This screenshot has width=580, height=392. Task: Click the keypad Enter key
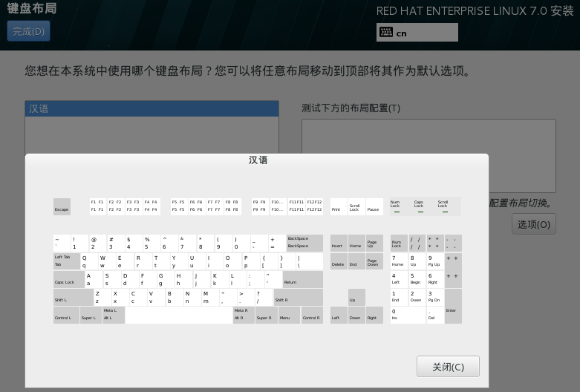454,306
